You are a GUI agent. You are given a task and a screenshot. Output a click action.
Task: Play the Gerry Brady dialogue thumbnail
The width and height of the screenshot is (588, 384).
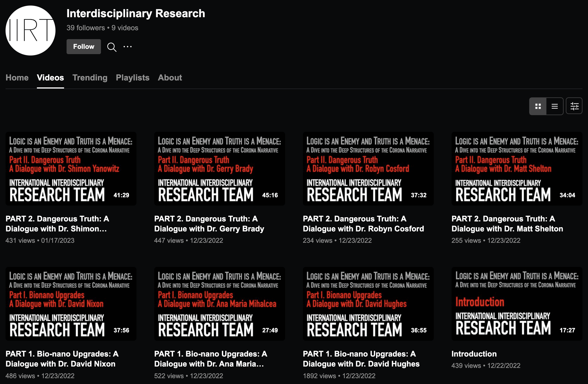219,169
